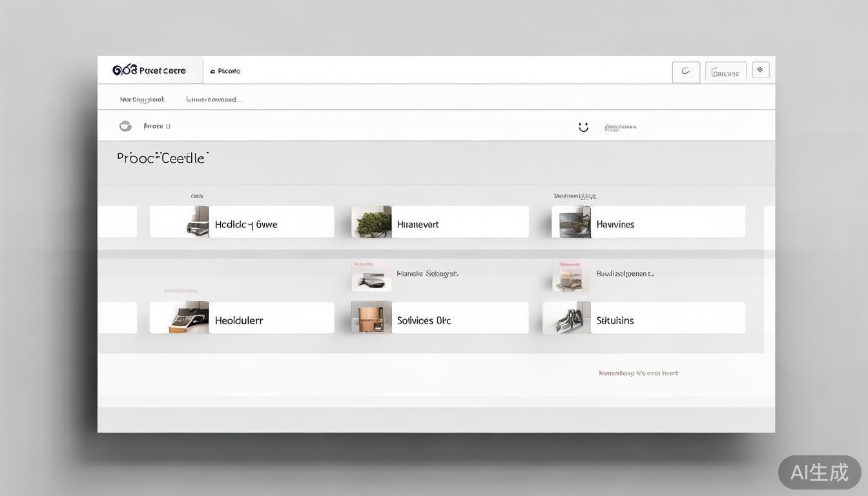868x496 pixels.
Task: Click the smiley face icon
Action: (x=583, y=127)
